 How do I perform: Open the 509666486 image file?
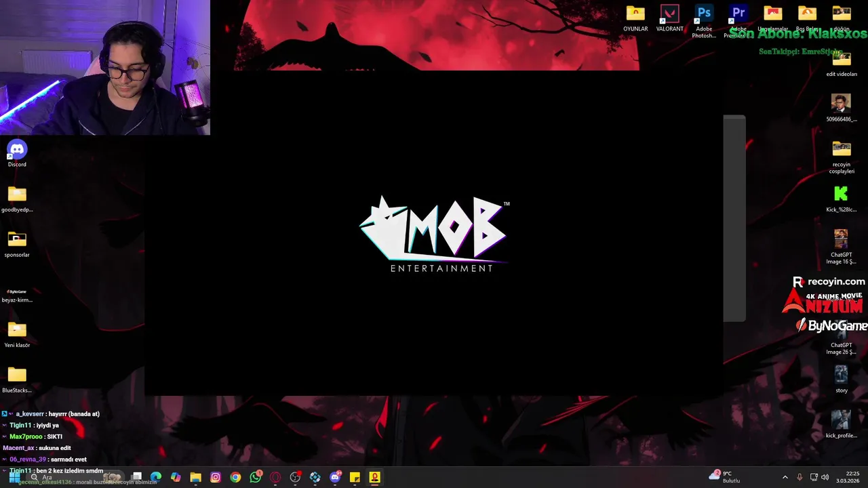[842, 108]
